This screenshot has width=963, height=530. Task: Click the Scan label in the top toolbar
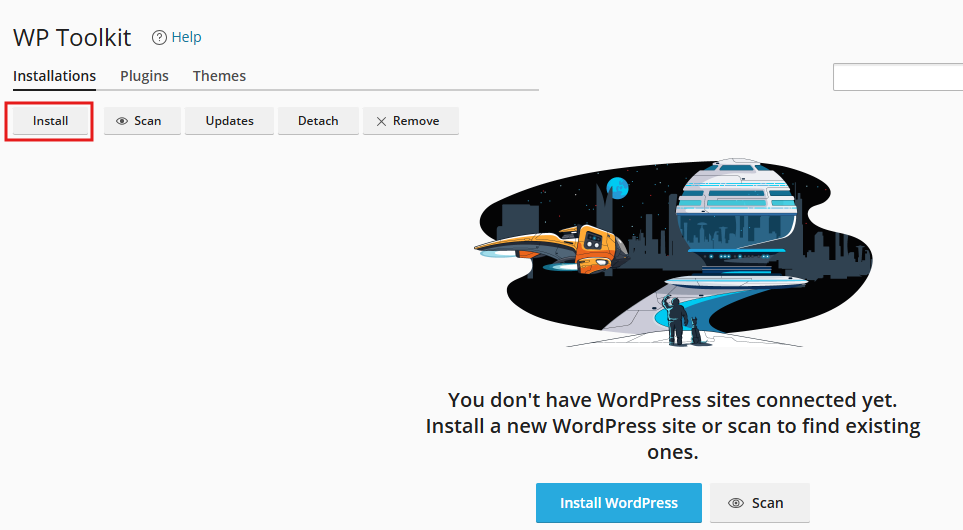click(148, 121)
